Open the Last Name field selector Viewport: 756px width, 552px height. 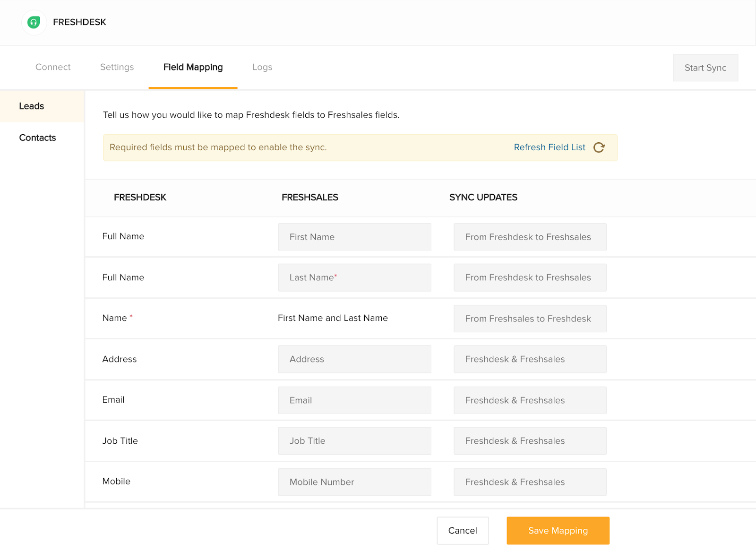pyautogui.click(x=354, y=277)
